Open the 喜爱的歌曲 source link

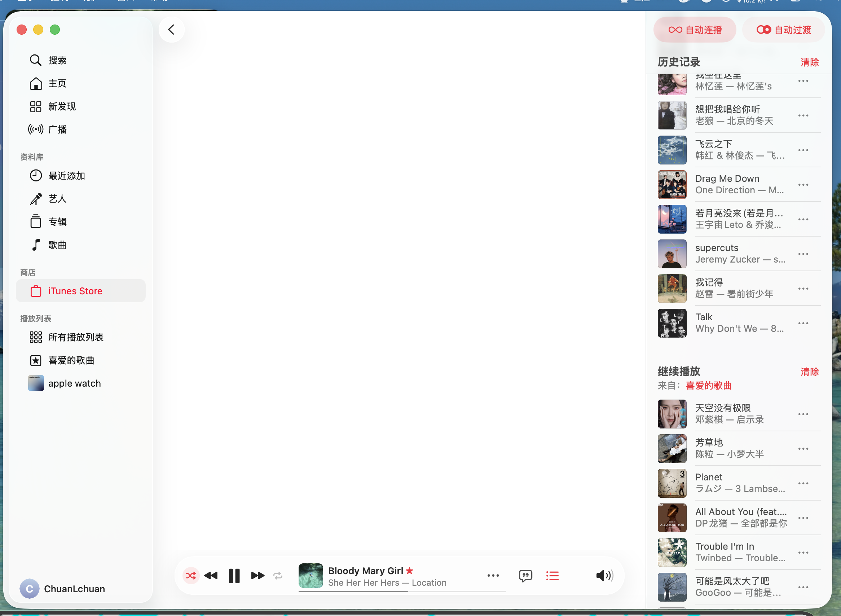click(708, 386)
